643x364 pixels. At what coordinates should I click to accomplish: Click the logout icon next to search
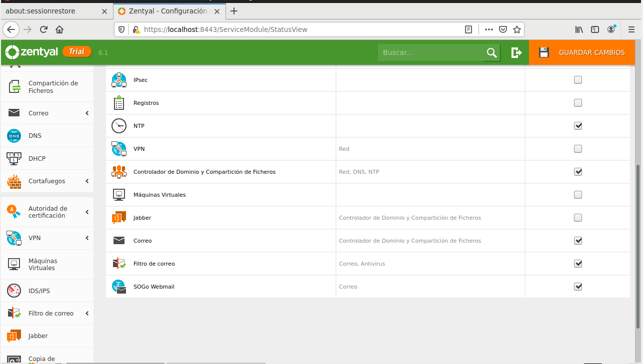[x=516, y=52]
